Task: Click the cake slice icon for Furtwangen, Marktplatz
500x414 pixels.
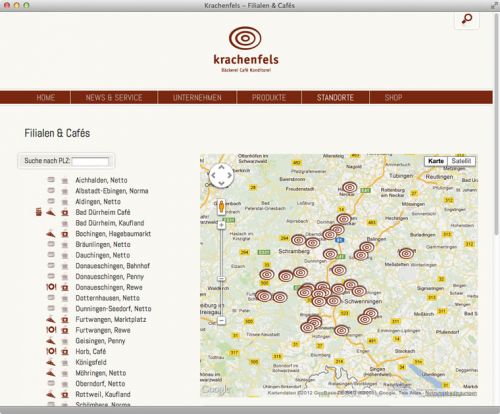Action: tap(51, 319)
